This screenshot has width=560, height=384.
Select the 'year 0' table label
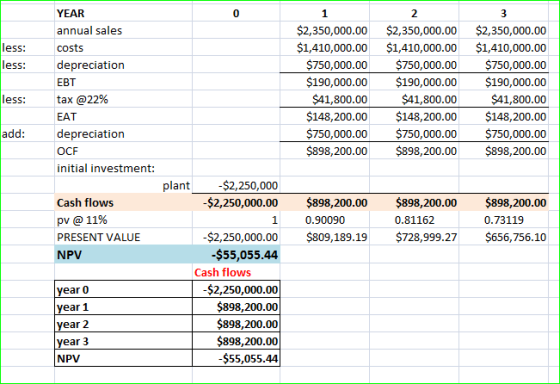(72, 290)
